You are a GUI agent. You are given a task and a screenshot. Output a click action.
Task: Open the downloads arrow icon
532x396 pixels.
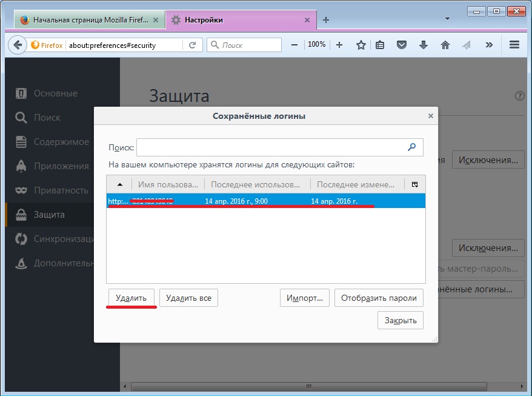[x=424, y=45]
